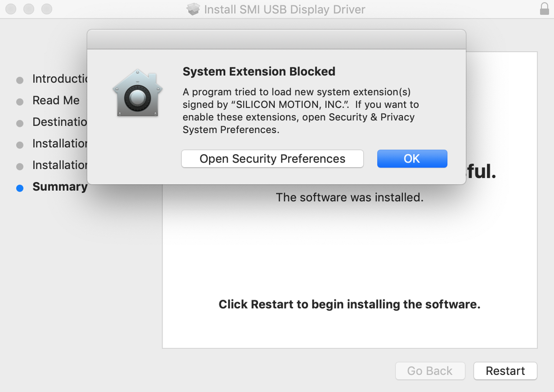Viewport: 554px width, 392px height.
Task: Click the bullet beside Introduction
Action: (x=19, y=79)
